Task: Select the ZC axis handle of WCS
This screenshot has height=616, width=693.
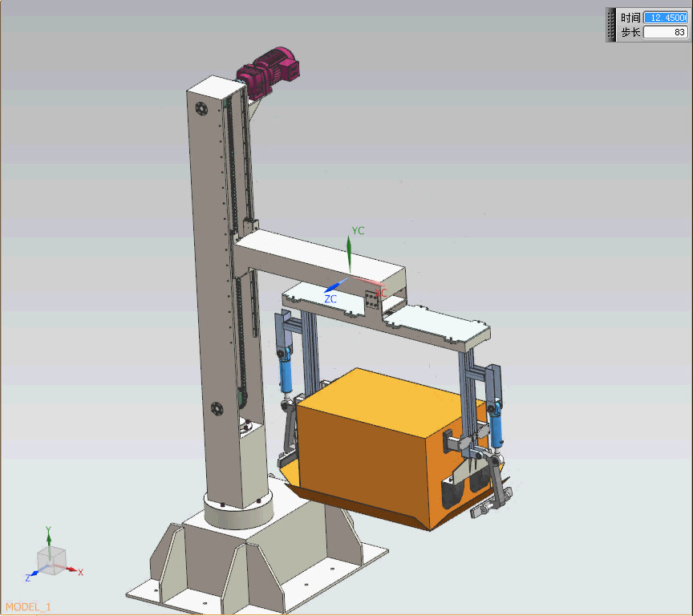Action: (336, 286)
